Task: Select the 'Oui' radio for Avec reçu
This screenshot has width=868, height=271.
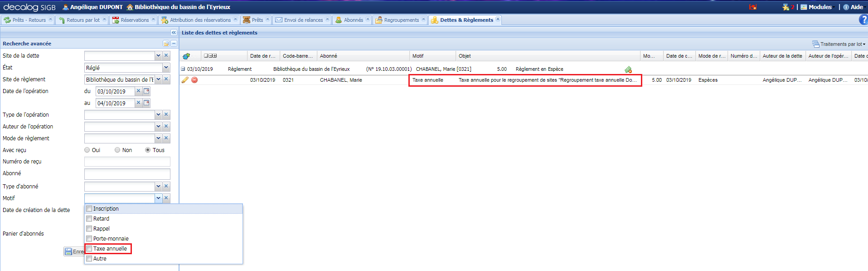Action: [x=87, y=150]
